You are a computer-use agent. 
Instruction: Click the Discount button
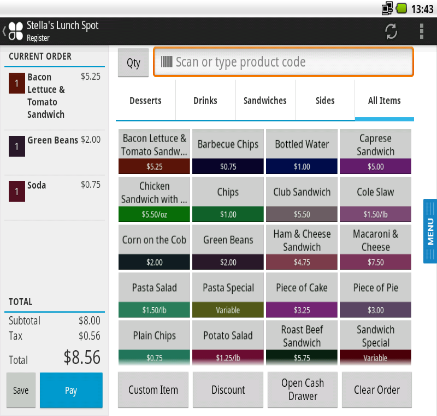pyautogui.click(x=228, y=390)
